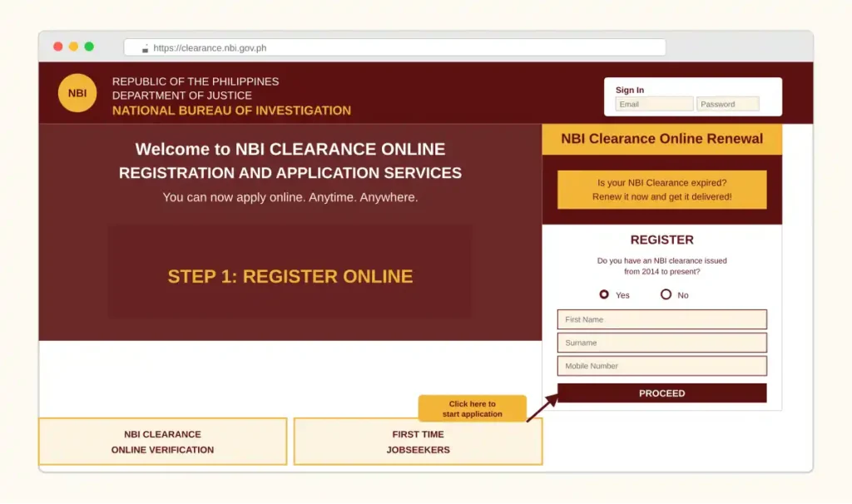Click the NBI Clearance Online Renewal header
Image resolution: width=852 pixels, height=504 pixels.
tap(661, 139)
